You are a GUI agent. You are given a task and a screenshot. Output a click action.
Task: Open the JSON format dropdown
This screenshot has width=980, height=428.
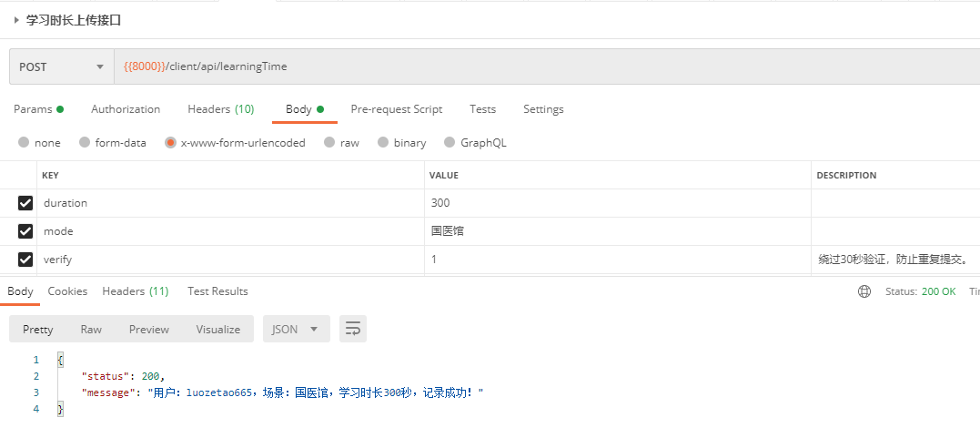pyautogui.click(x=297, y=329)
